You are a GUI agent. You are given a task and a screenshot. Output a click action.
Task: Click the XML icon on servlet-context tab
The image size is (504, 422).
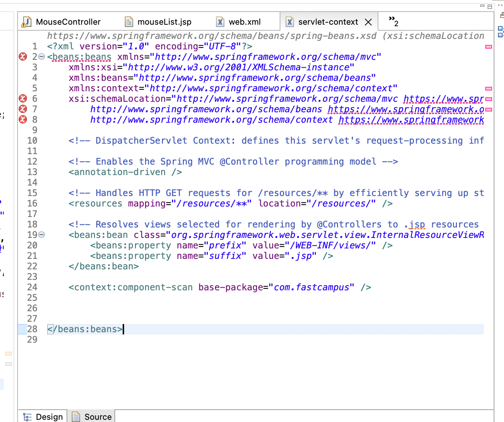[290, 22]
